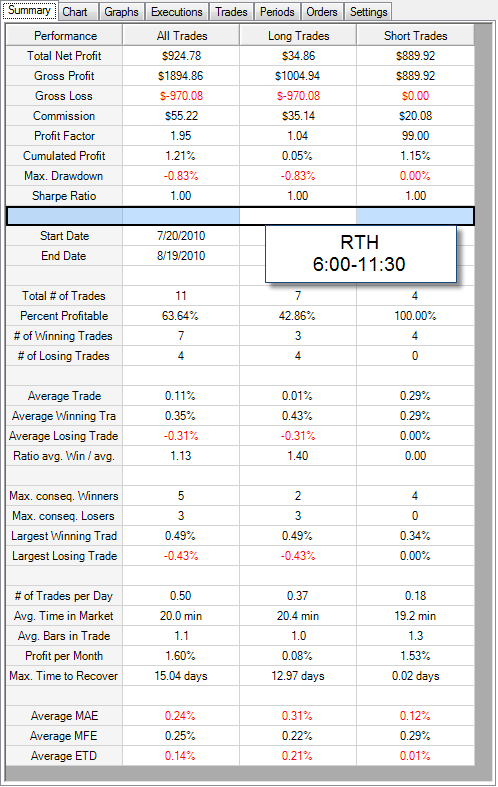This screenshot has height=787, width=498.
Task: Click the Performance column header
Action: click(64, 36)
